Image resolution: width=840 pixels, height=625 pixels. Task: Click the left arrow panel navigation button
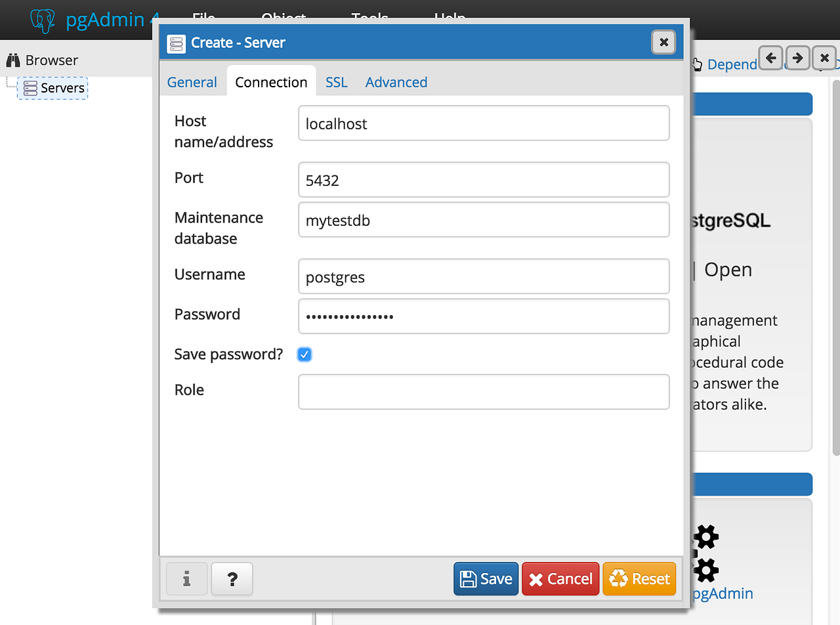[771, 58]
